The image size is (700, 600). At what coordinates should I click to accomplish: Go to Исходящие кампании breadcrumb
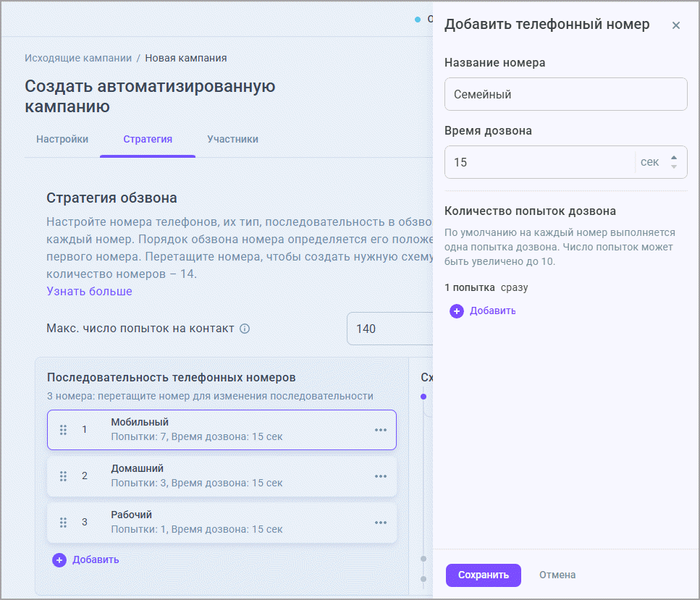[78, 58]
